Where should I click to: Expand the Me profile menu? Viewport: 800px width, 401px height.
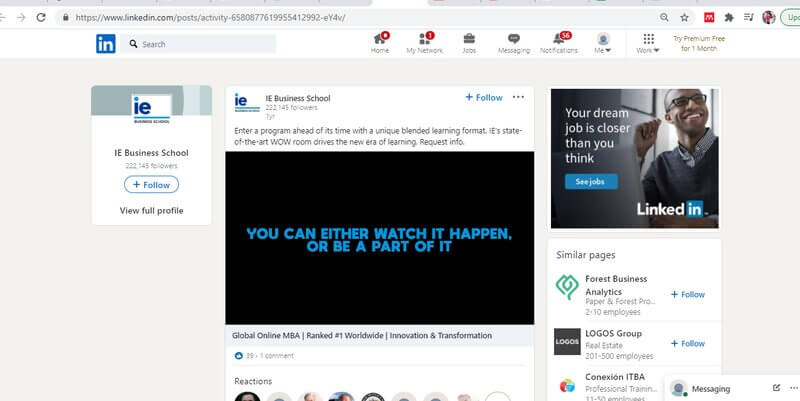[x=603, y=43]
